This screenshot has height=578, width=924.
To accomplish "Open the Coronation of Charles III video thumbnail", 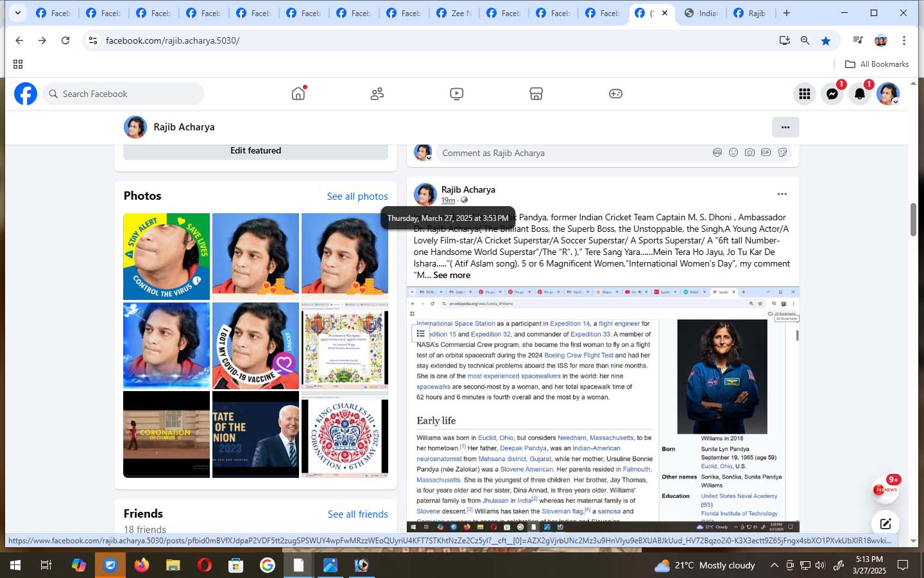I will [x=167, y=435].
